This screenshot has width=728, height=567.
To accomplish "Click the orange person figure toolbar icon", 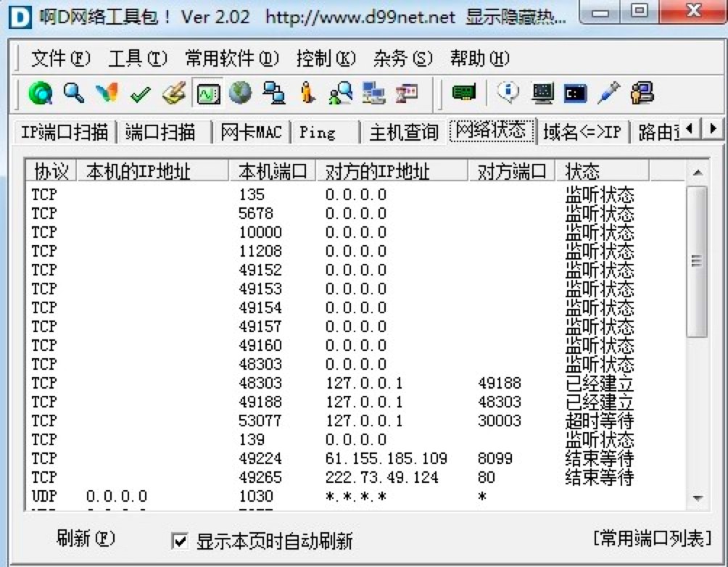I will 307,92.
